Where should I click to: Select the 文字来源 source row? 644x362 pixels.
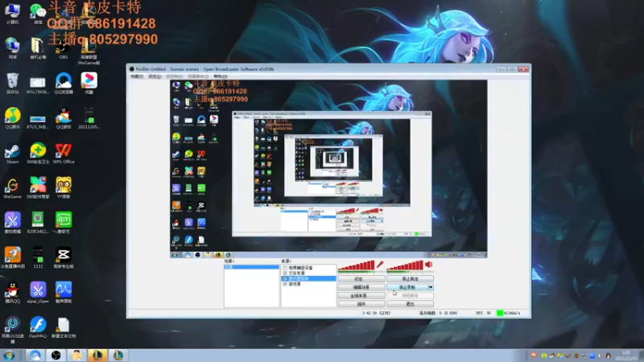click(x=308, y=274)
